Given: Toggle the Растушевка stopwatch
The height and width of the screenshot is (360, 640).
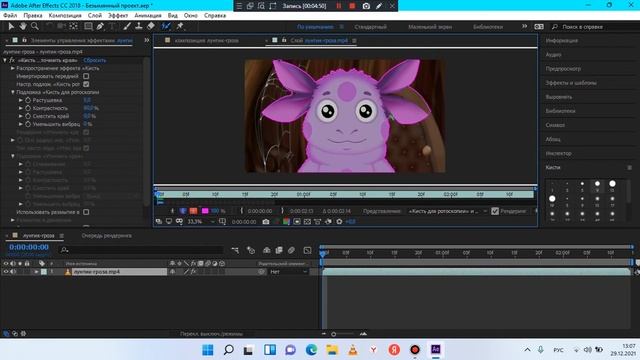Looking at the screenshot, I should tap(28, 100).
